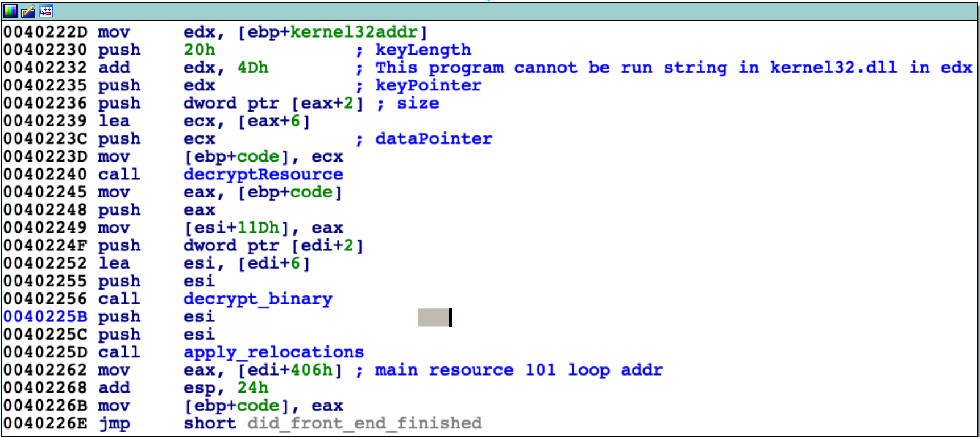
Task: Click the edit group text pencil icon
Action: pyautogui.click(x=28, y=11)
